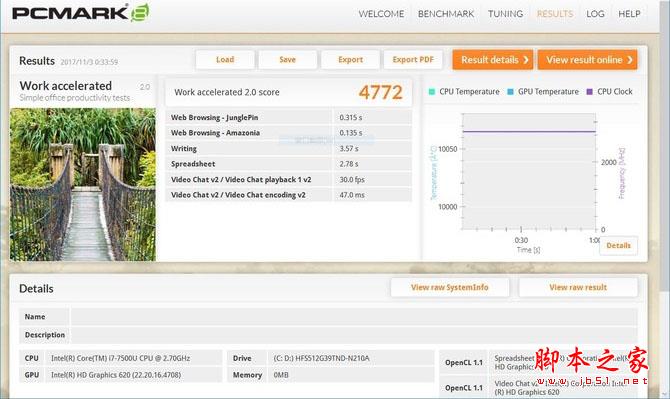Click View raw SystemInfo
This screenshot has width=670, height=399.
(x=450, y=288)
